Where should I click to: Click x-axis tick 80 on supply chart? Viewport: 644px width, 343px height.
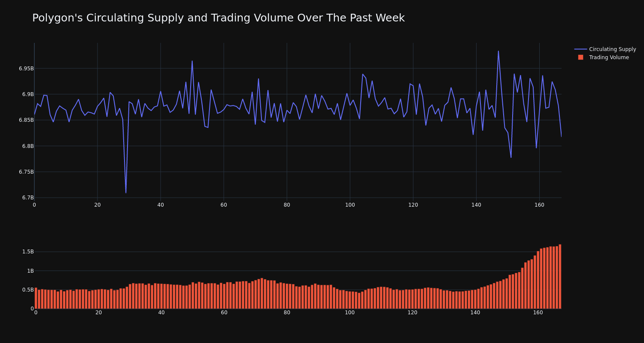tap(287, 205)
